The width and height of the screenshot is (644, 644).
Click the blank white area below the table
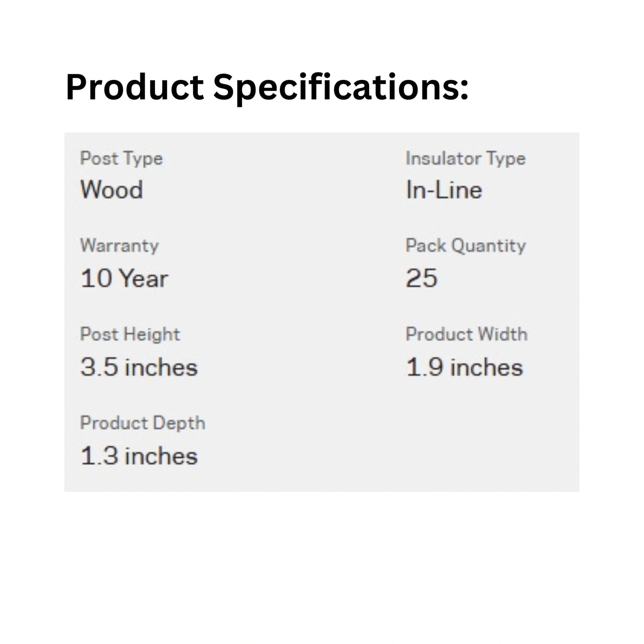[322, 567]
